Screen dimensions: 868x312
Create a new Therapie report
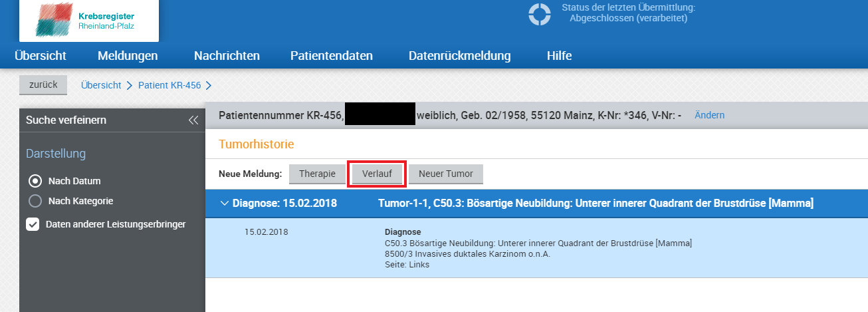(317, 174)
